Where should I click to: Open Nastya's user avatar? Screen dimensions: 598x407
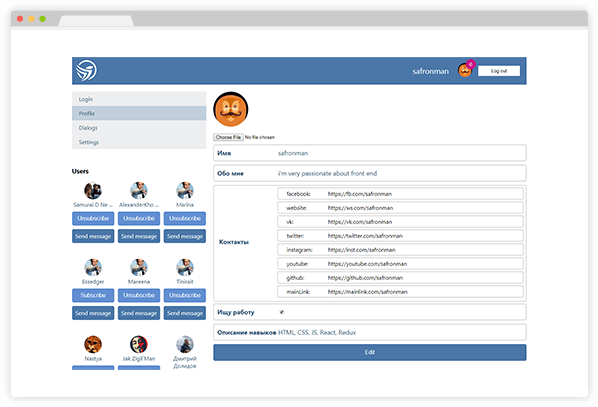coord(93,344)
